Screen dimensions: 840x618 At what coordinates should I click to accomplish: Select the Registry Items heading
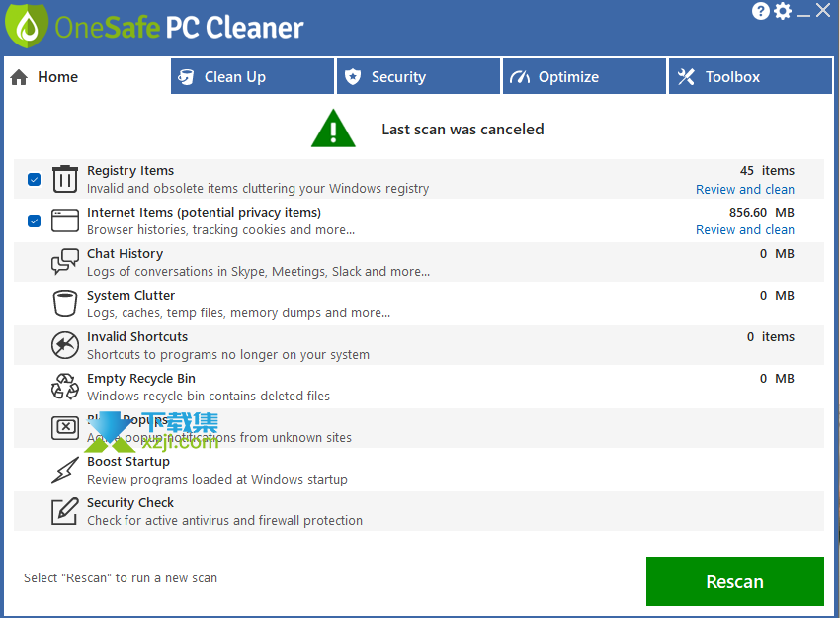(x=130, y=170)
